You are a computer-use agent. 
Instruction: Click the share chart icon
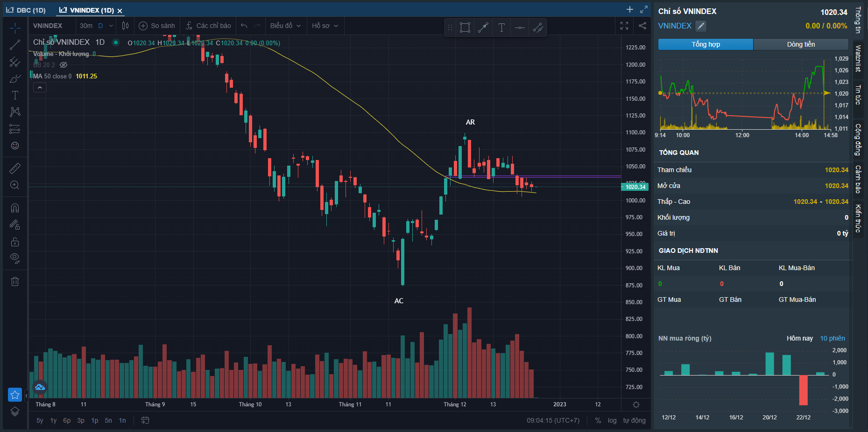(x=642, y=26)
